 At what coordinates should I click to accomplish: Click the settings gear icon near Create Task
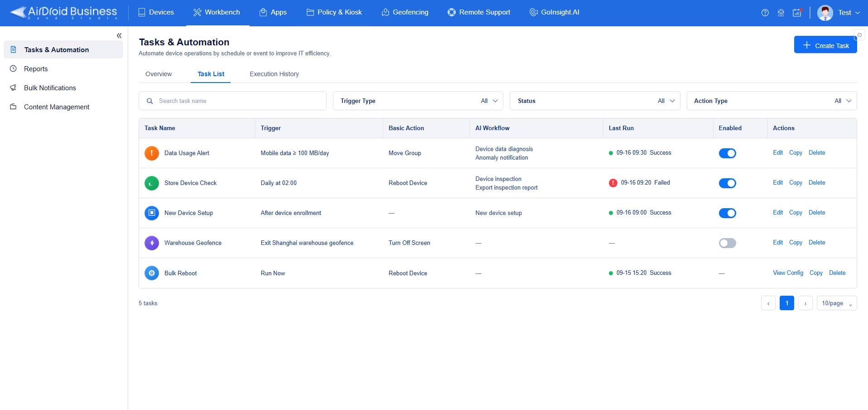pyautogui.click(x=859, y=35)
